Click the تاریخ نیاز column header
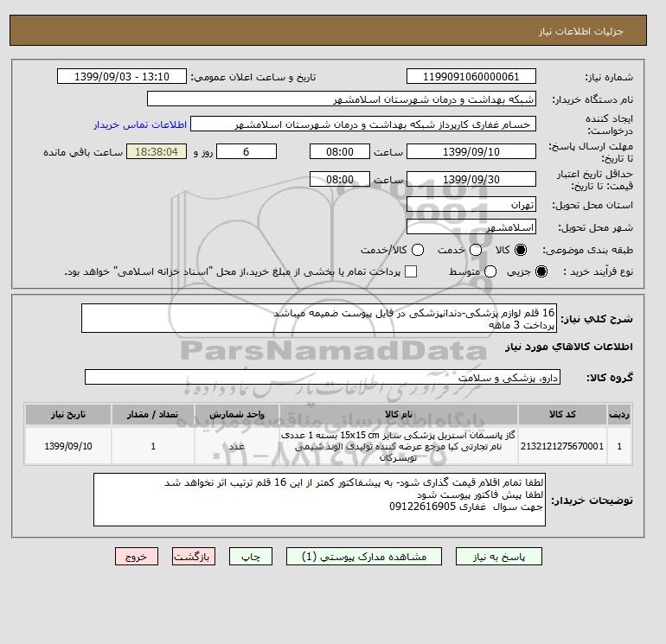Screen dimensions: 666x644 68,414
